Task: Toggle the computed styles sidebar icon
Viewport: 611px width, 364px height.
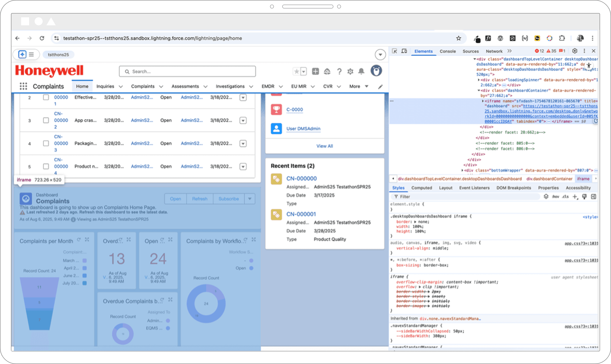Action: (593, 197)
